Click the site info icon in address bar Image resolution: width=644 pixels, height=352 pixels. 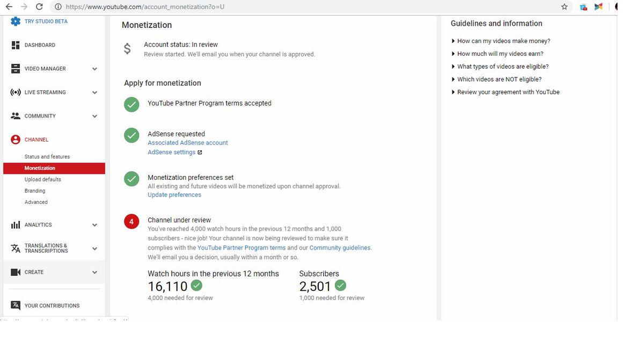point(57,7)
